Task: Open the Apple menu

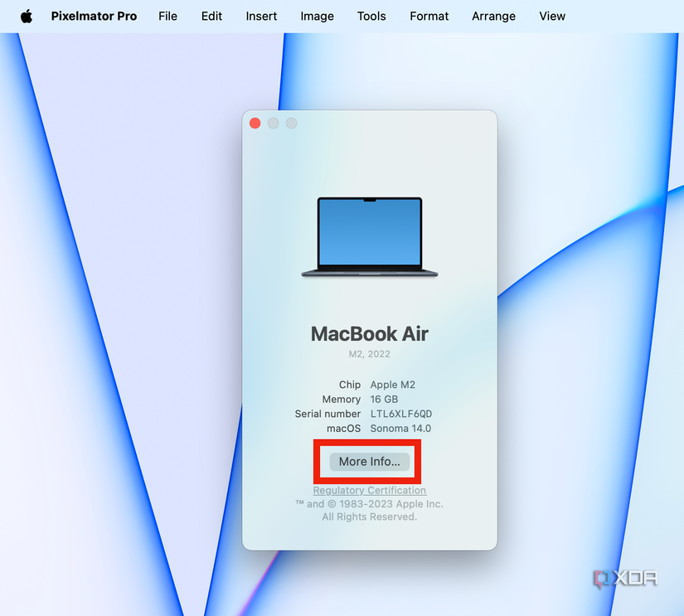Action: tap(25, 16)
